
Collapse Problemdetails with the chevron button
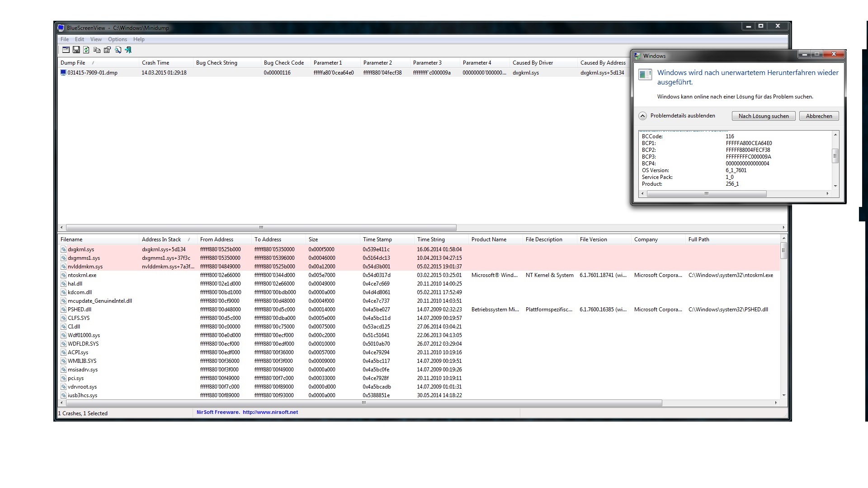point(642,116)
